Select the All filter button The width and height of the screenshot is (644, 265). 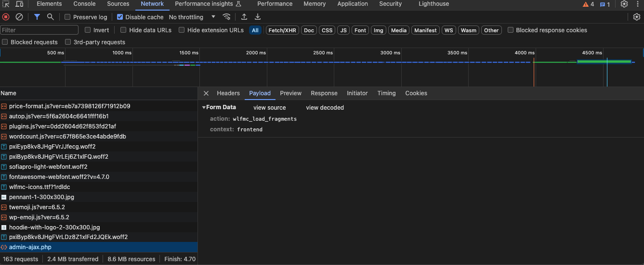coord(255,30)
